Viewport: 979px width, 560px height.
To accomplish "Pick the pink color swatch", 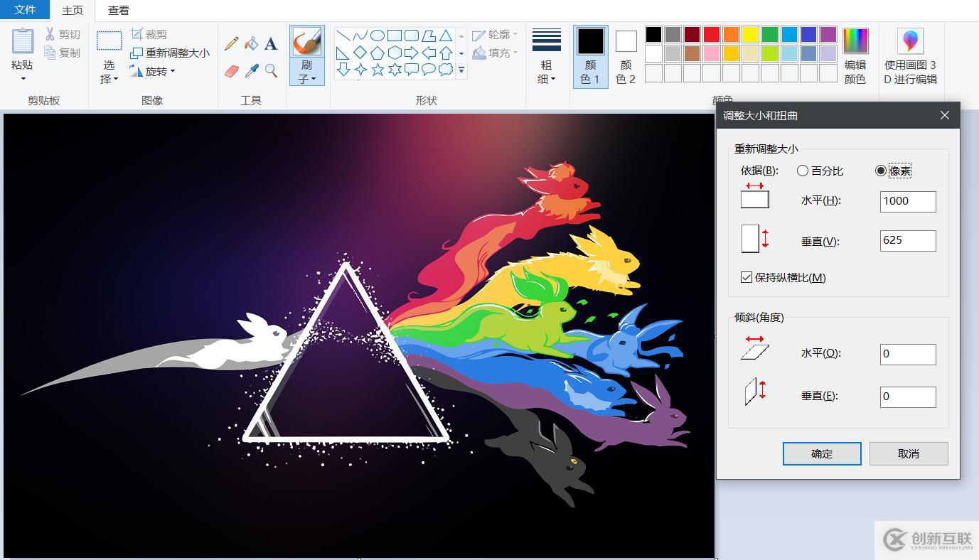I will pos(712,53).
